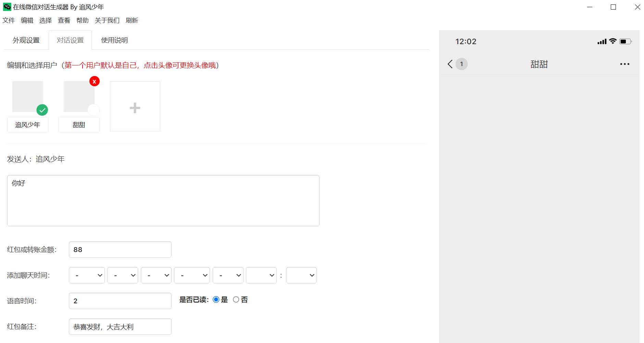Viewport: 644px width, 343px height.
Task: Open the more options icon in the chat preview
Action: click(625, 64)
